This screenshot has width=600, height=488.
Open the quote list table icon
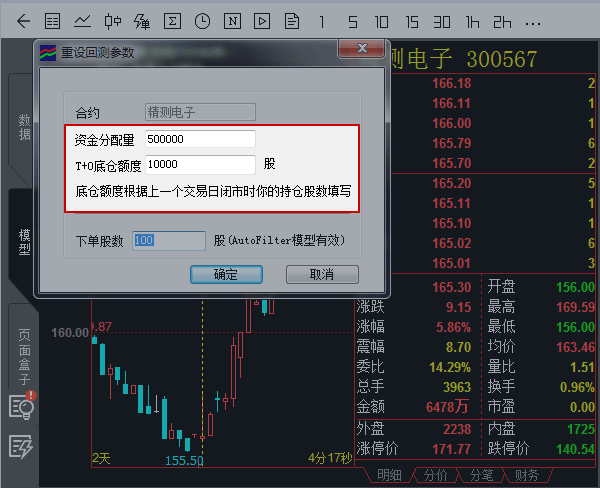(x=53, y=20)
